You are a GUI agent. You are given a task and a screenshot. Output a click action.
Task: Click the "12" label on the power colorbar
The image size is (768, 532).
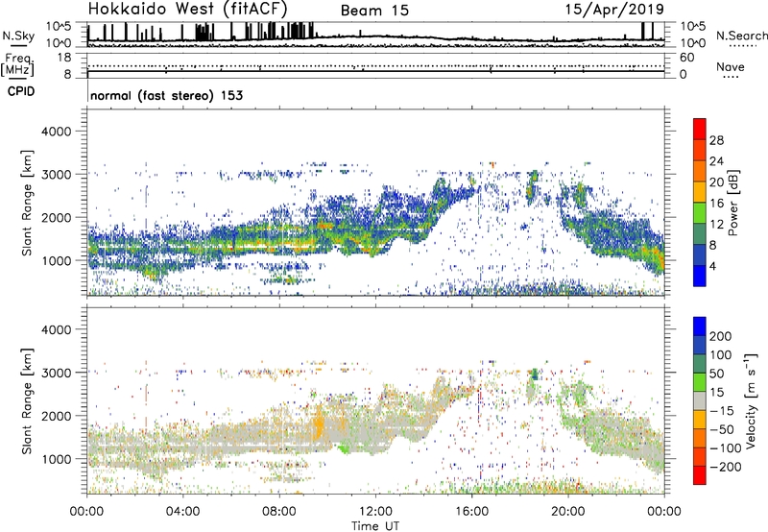click(716, 225)
